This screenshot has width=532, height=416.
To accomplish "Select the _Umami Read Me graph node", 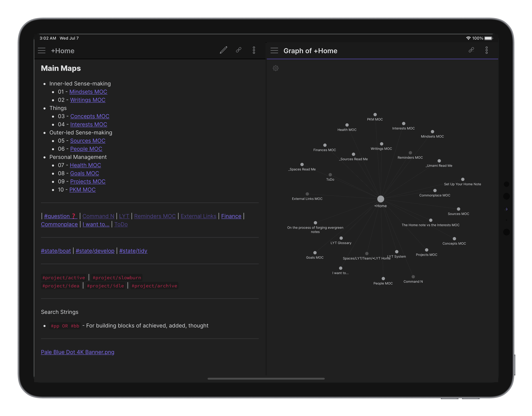I will 439,161.
